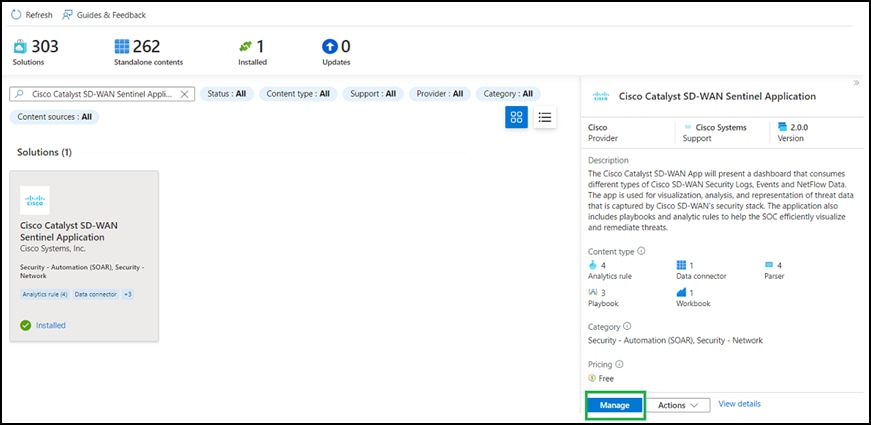Open the Actions dropdown

click(678, 405)
